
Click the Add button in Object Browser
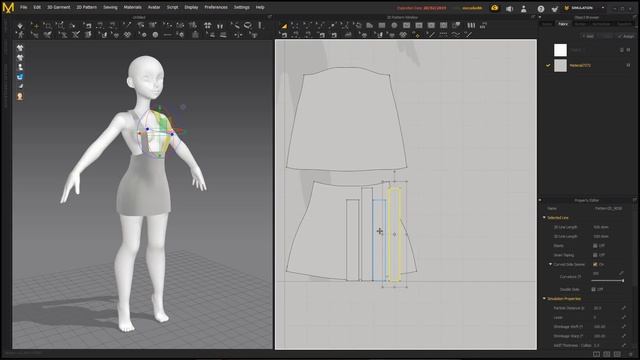pyautogui.click(x=588, y=36)
